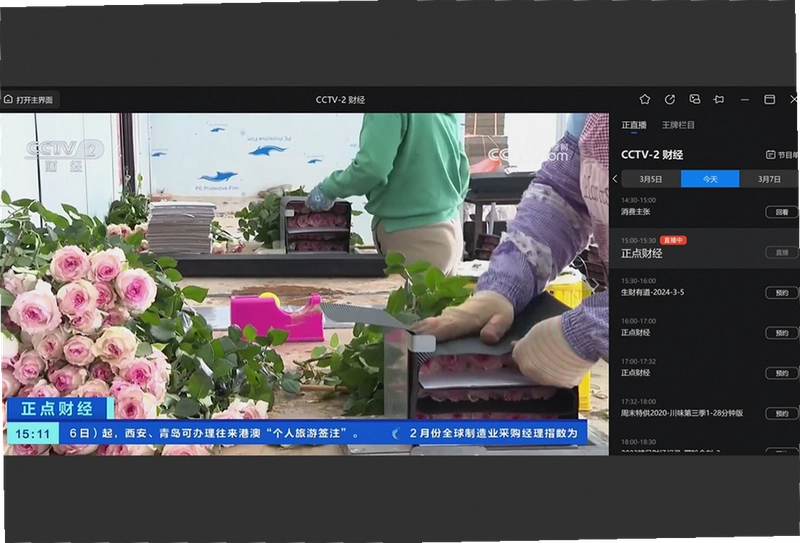Select the 周末特供2020-川味第三季 program title
This screenshot has width=800, height=543.
tap(682, 413)
